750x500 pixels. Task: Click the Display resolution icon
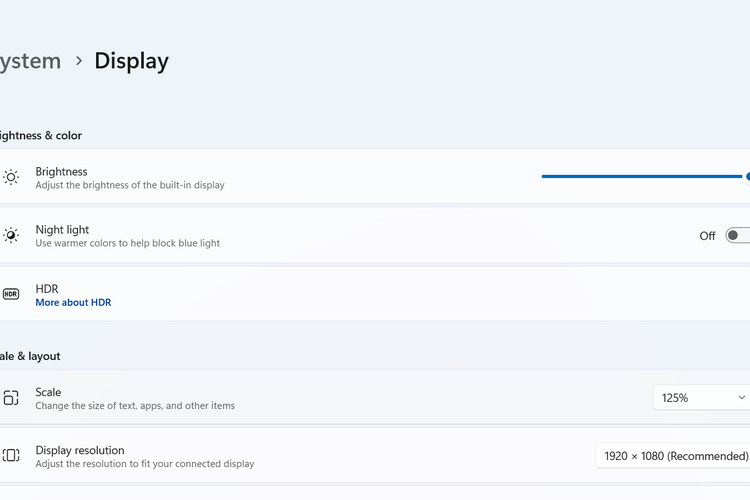[11, 456]
